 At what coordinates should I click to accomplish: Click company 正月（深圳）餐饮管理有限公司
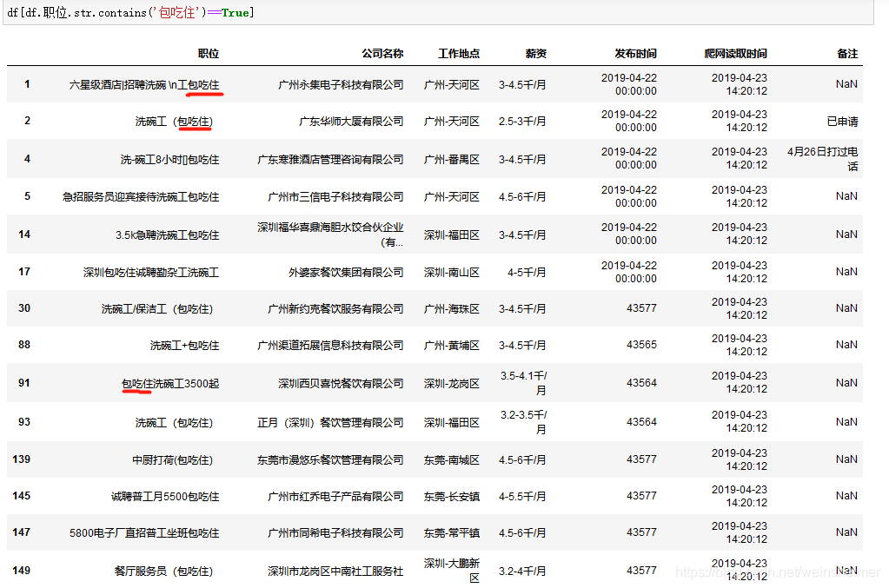click(330, 423)
